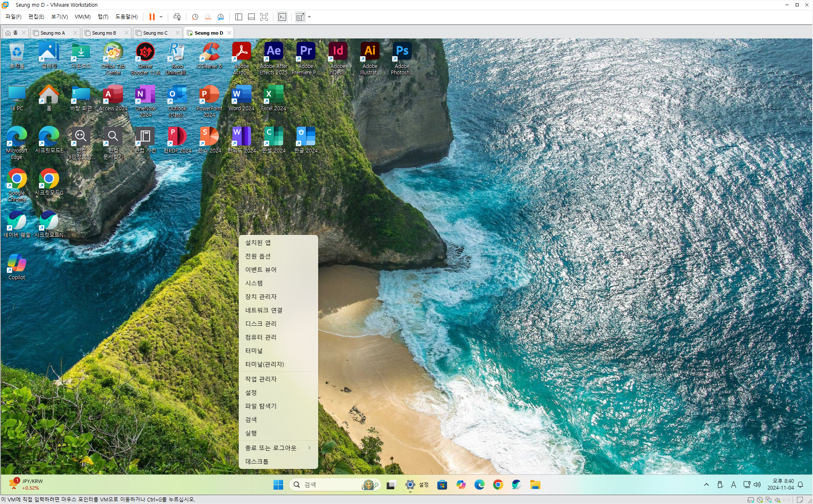Click the Windows Start button
Viewport: 813px width, 504px height.
(x=278, y=485)
